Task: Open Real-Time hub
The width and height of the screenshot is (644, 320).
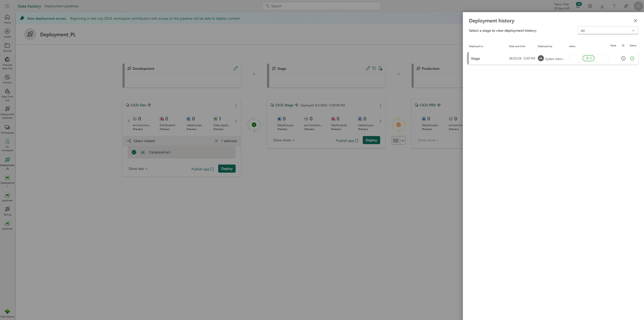Action: [7, 95]
